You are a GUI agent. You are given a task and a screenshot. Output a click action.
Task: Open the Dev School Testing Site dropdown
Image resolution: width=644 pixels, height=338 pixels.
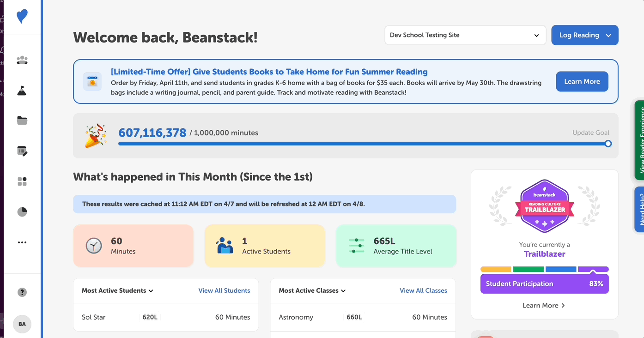tap(465, 35)
